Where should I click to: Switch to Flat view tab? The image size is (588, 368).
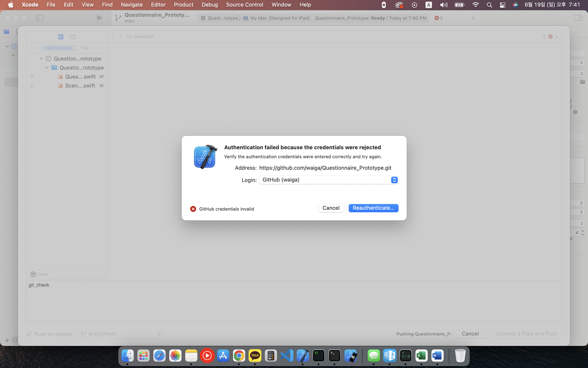pyautogui.click(x=85, y=48)
